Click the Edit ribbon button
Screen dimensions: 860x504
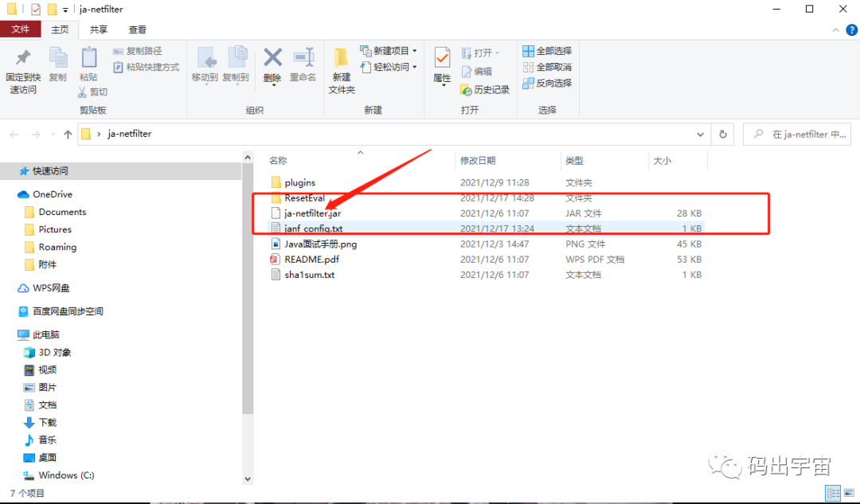point(477,72)
